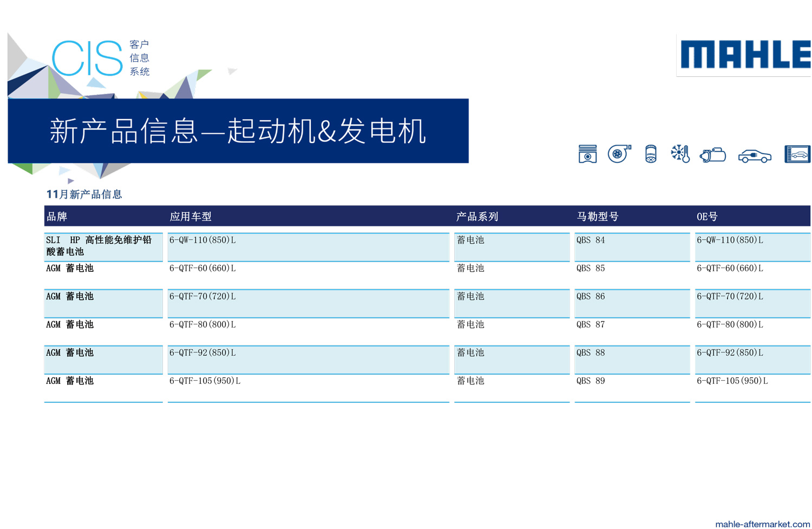812x529 pixels.
Task: Select QBS 88 model cell
Action: click(632, 360)
